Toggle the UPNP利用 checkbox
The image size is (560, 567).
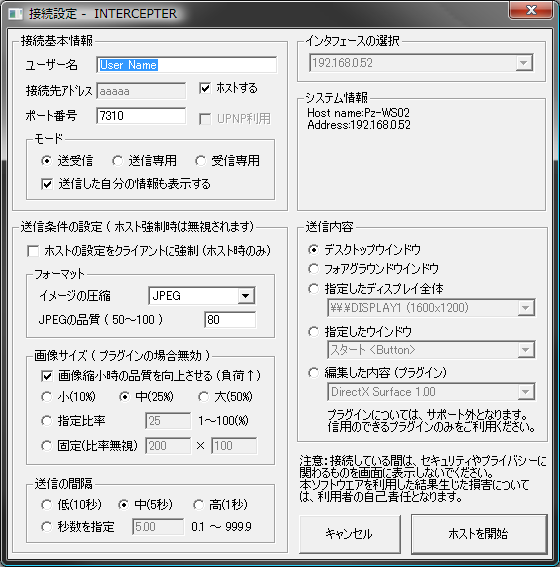pos(205,119)
